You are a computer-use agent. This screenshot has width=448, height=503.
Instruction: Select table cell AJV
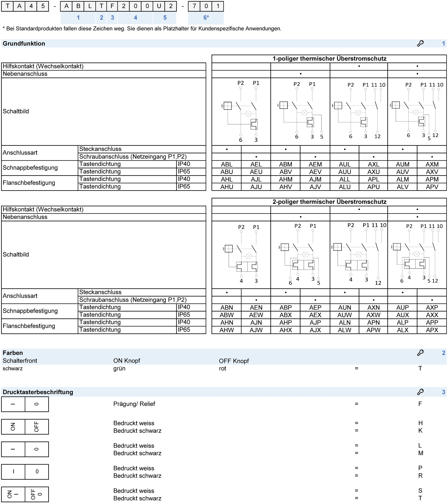(315, 187)
